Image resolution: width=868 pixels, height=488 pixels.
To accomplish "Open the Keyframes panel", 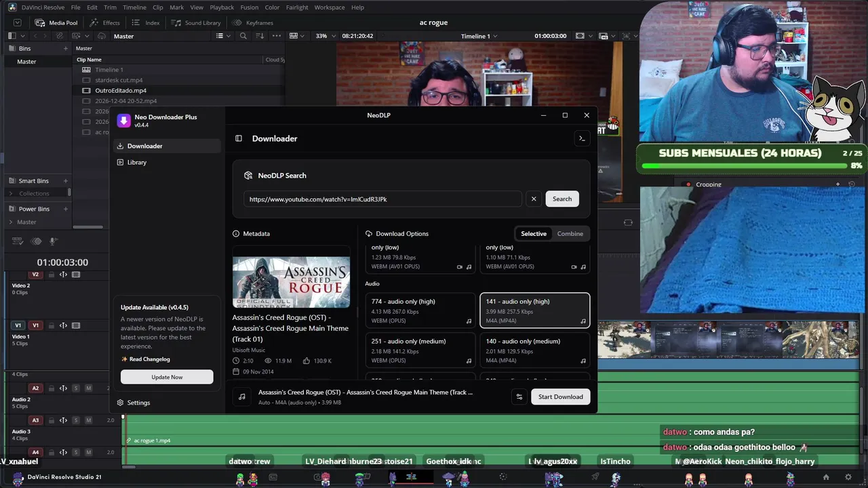I will tap(254, 22).
